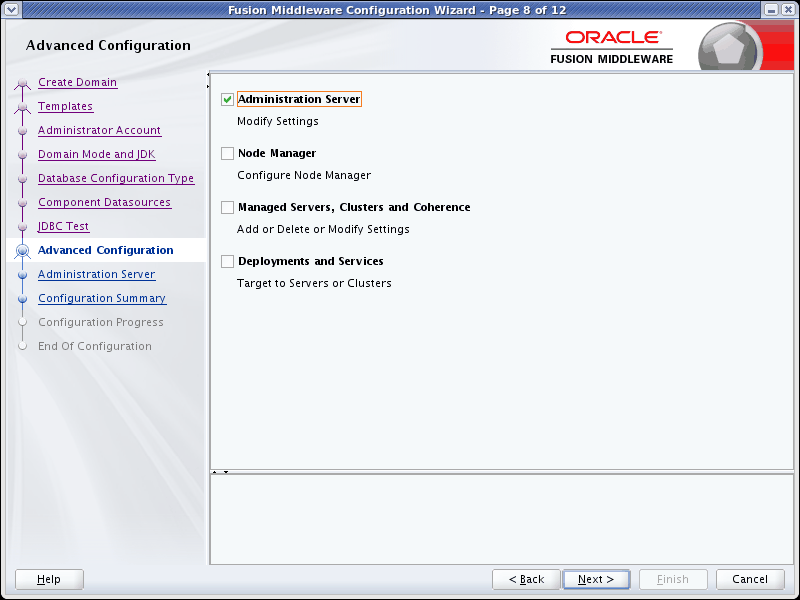The width and height of the screenshot is (800, 600).
Task: Expand message pane using split-bar up arrow
Action: click(x=215, y=472)
